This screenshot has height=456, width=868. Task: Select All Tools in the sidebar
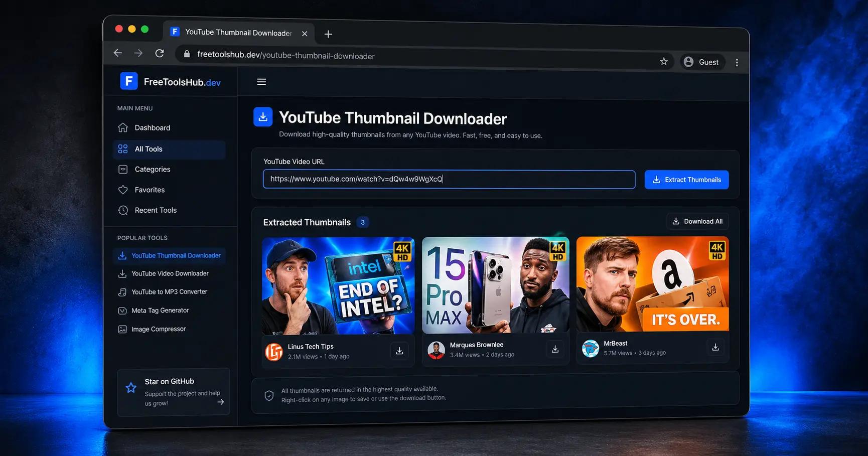169,149
